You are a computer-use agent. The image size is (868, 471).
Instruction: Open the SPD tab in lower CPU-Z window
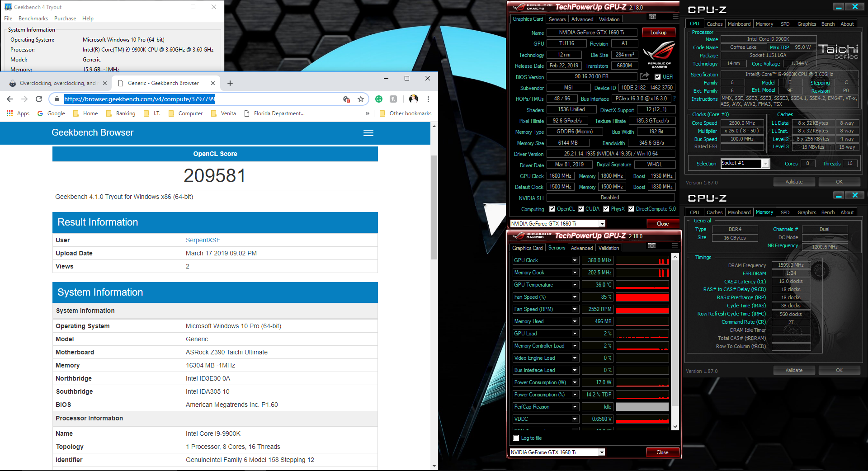[x=785, y=212]
